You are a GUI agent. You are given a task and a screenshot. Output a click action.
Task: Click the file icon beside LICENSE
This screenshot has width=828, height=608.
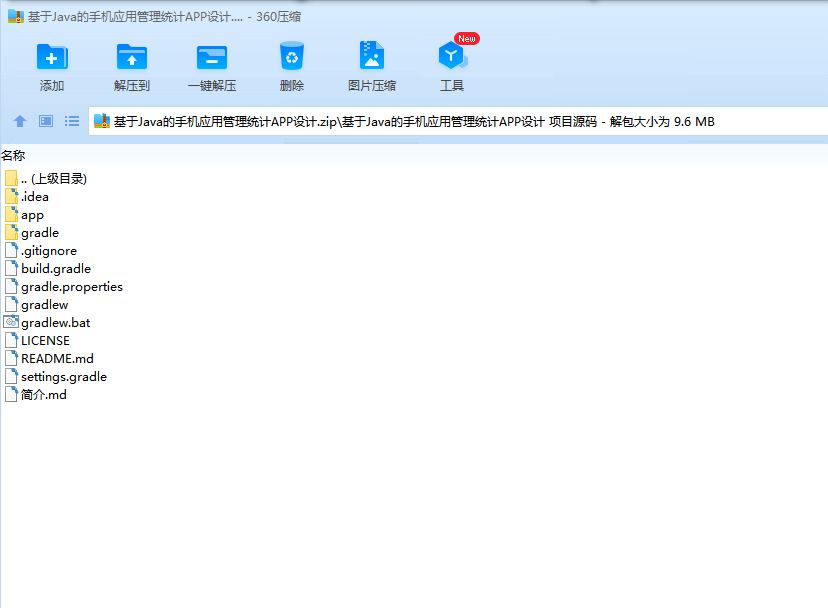pyautogui.click(x=12, y=340)
